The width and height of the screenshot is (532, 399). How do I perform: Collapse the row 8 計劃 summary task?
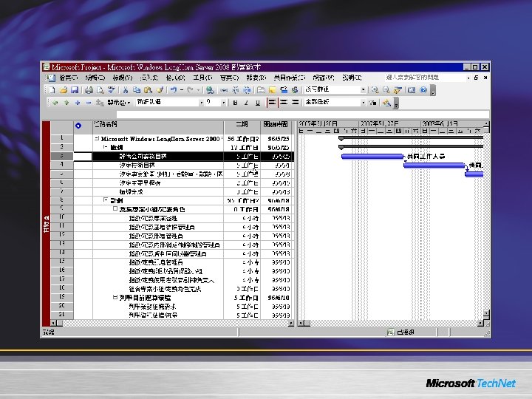pos(106,200)
